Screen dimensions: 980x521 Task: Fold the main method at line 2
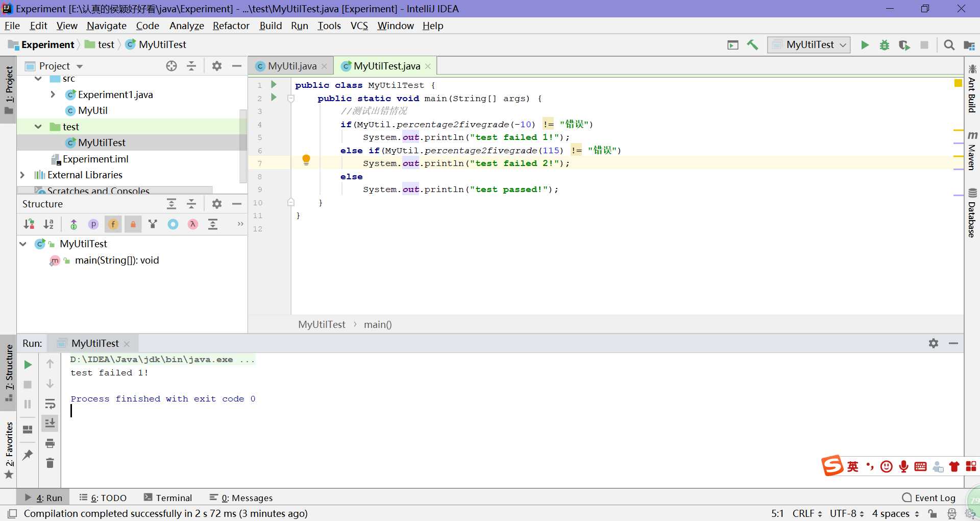tap(291, 99)
